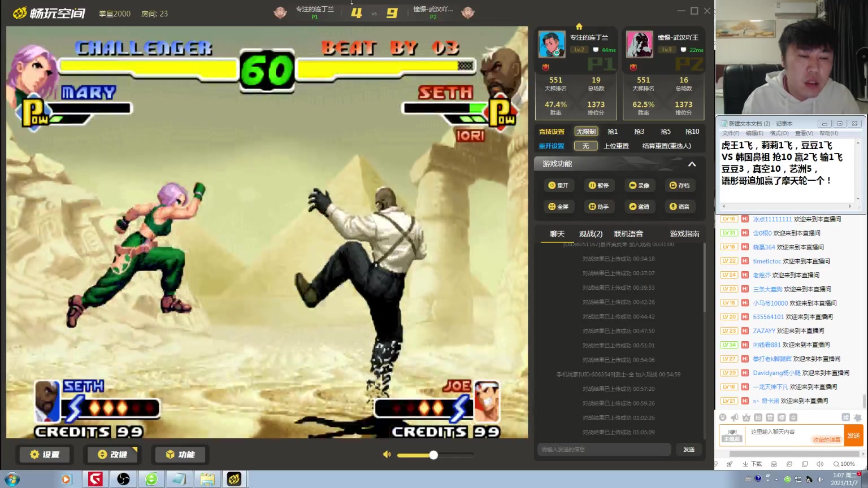868x488 pixels.
Task: Click the crown icon in stream chat
Action: (746, 417)
